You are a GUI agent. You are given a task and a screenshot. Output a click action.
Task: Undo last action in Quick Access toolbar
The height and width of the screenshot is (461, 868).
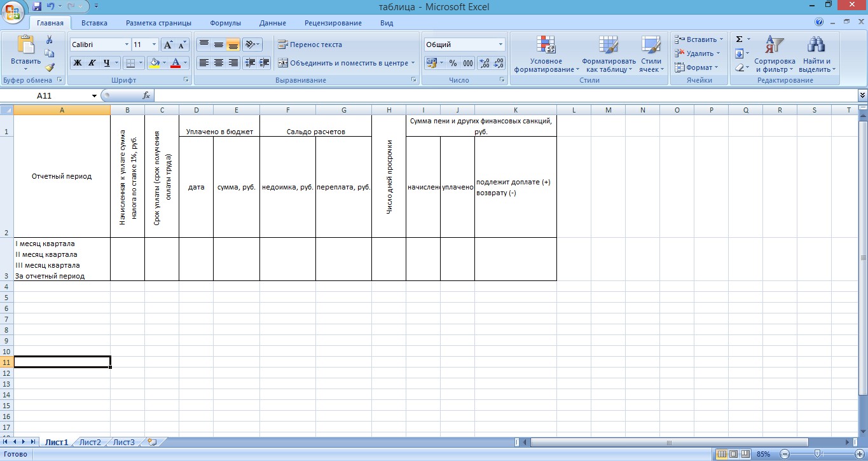pos(51,6)
